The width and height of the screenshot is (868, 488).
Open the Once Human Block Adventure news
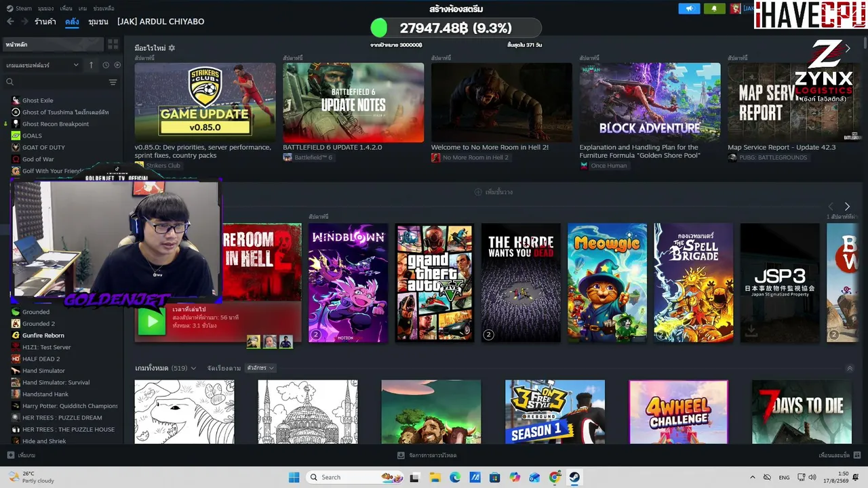point(650,102)
